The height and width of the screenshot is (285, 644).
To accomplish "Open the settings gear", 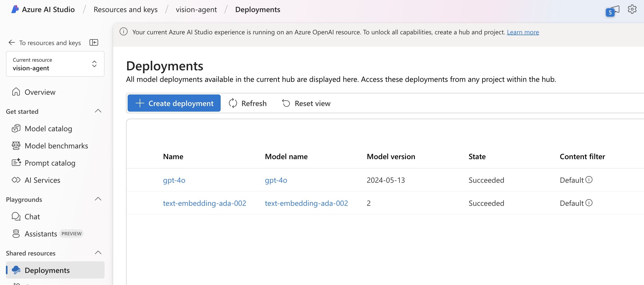I will [632, 9].
